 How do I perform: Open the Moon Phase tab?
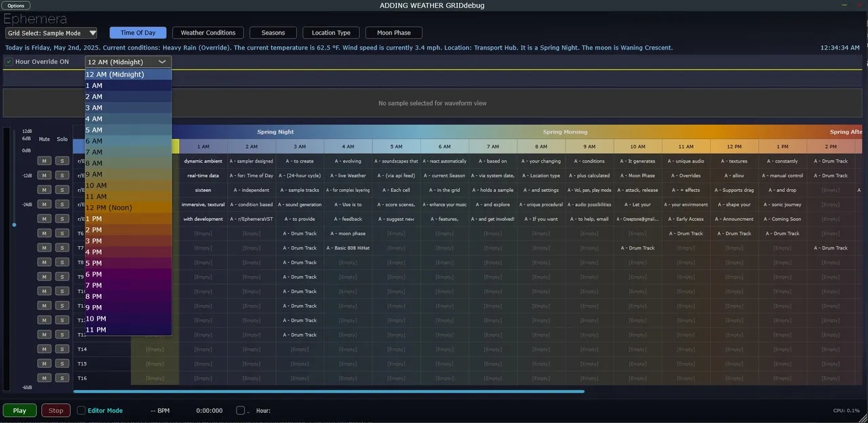click(393, 33)
